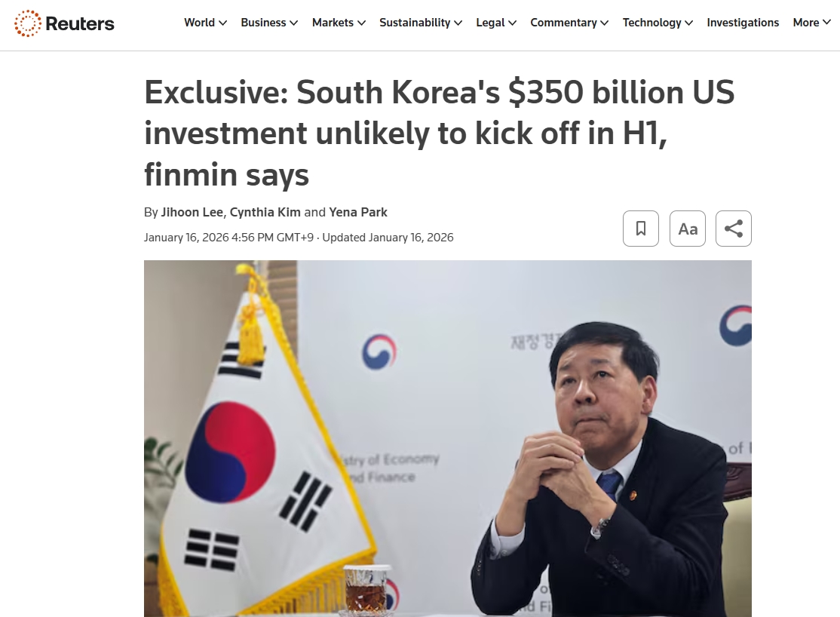The image size is (840, 617).
Task: Click the article headline text
Action: click(x=440, y=133)
